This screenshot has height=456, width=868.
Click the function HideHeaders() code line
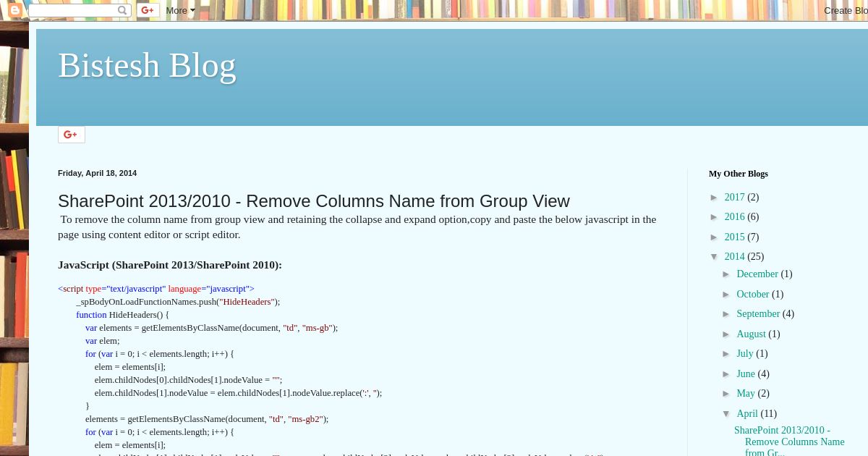pos(122,315)
